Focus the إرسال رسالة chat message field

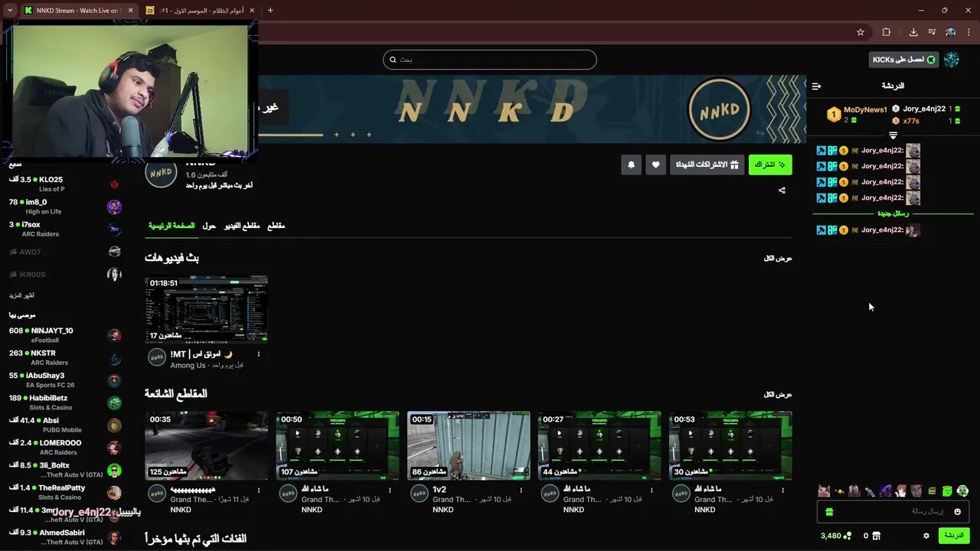pos(893,511)
